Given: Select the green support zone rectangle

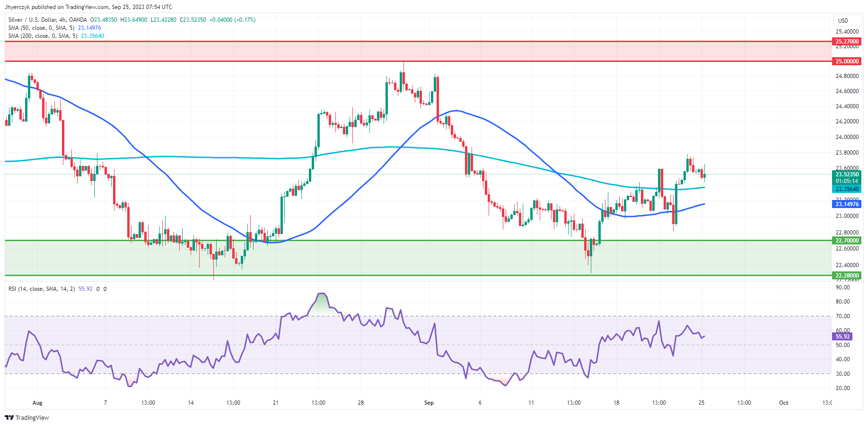Looking at the screenshot, I should click(x=416, y=258).
